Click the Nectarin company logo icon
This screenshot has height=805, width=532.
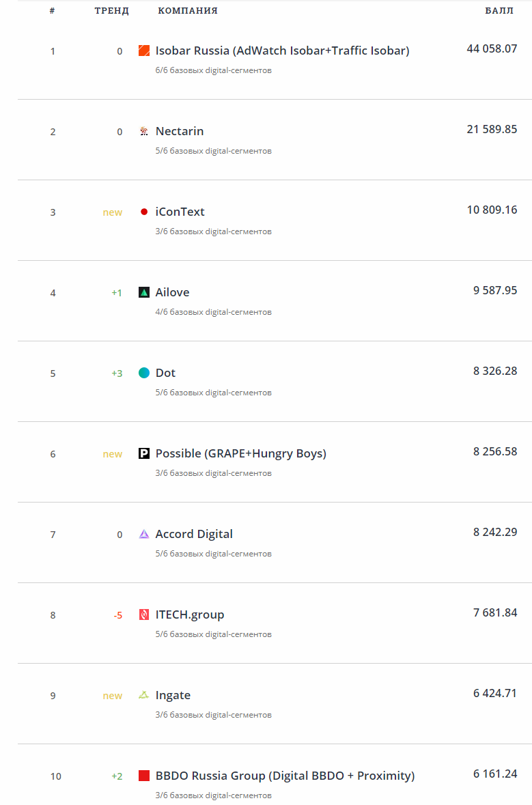(x=144, y=131)
